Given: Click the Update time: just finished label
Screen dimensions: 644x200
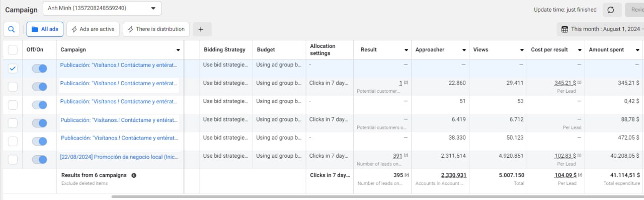Looking at the screenshot, I should 565,10.
